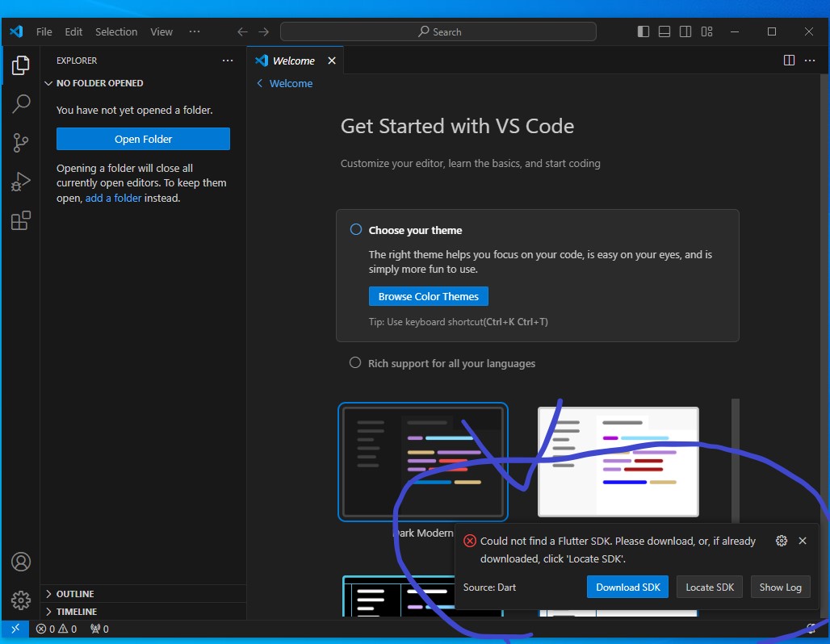The image size is (830, 644).
Task: Select the Choose your theme step circle
Action: 356,229
